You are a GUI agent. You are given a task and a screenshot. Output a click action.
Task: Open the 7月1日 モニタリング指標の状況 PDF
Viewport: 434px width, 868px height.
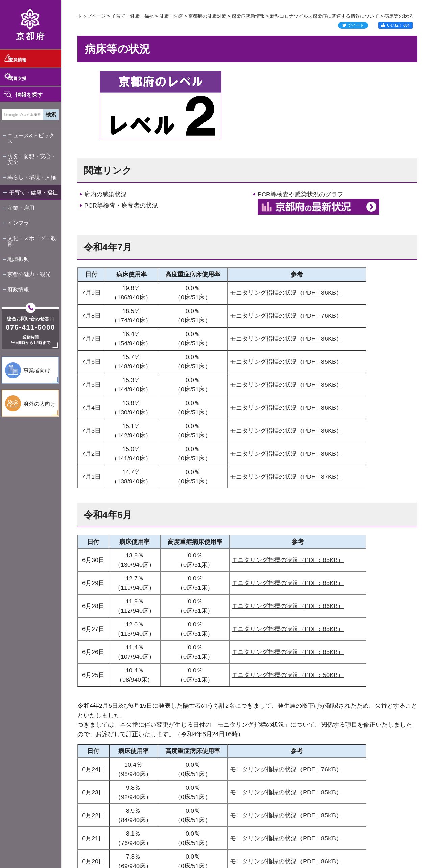pos(286,477)
